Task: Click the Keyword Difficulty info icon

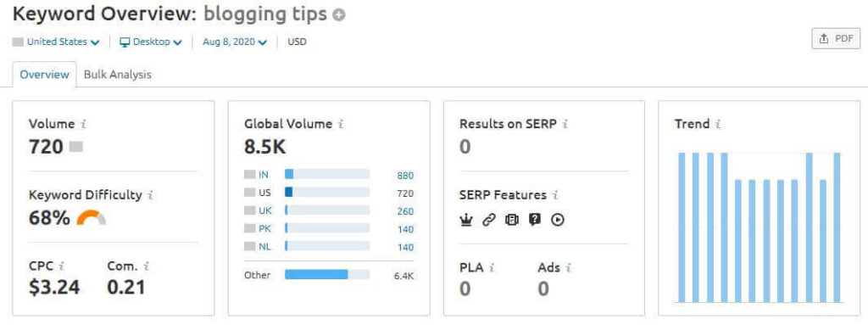Action: click(x=151, y=195)
